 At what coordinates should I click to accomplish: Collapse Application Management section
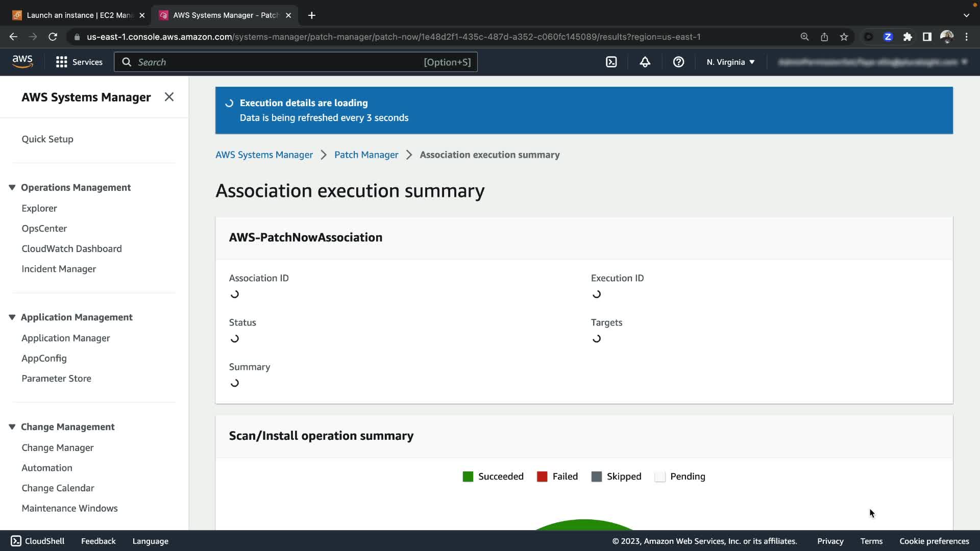12,317
